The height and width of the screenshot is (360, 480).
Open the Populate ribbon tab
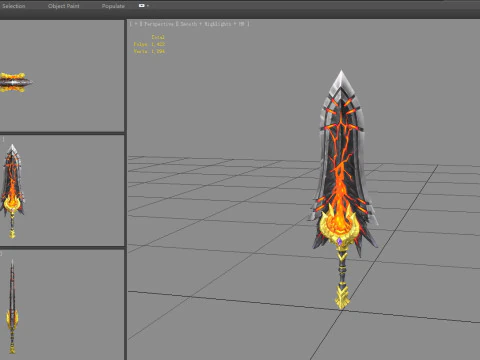[113, 6]
